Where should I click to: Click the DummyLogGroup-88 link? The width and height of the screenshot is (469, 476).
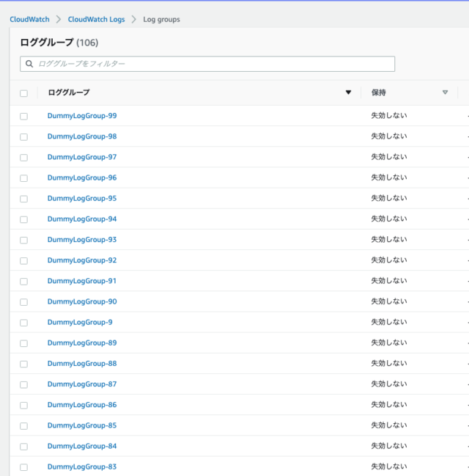82,364
